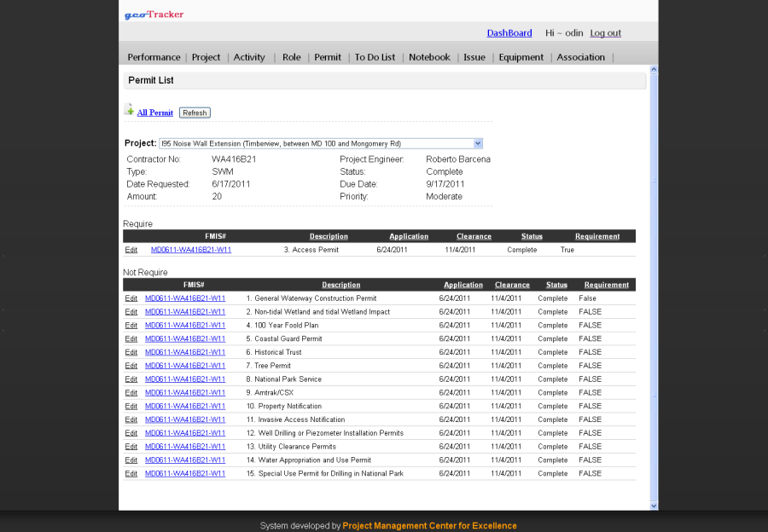Click the All Permit link
This screenshot has height=532, width=768.
point(154,113)
